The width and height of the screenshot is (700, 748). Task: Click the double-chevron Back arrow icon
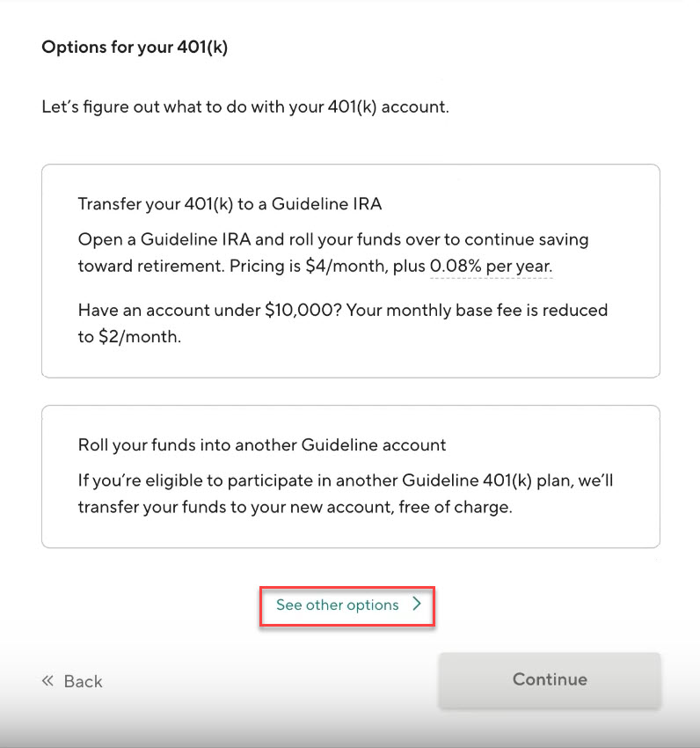(x=47, y=681)
